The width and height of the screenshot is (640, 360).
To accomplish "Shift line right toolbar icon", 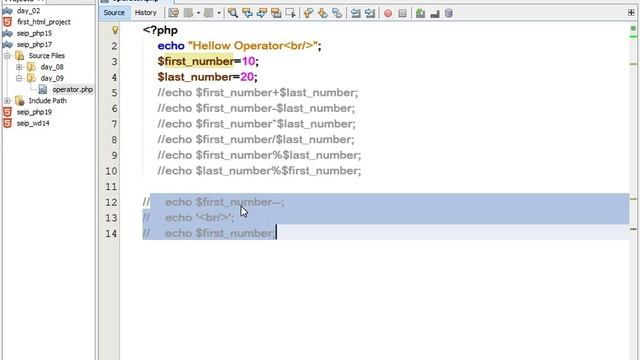I will click(x=370, y=13).
